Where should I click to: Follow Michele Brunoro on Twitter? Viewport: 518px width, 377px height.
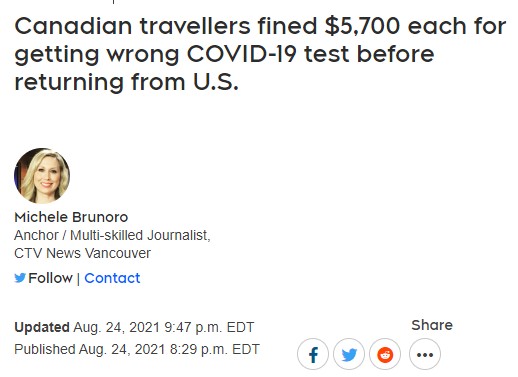tap(50, 278)
